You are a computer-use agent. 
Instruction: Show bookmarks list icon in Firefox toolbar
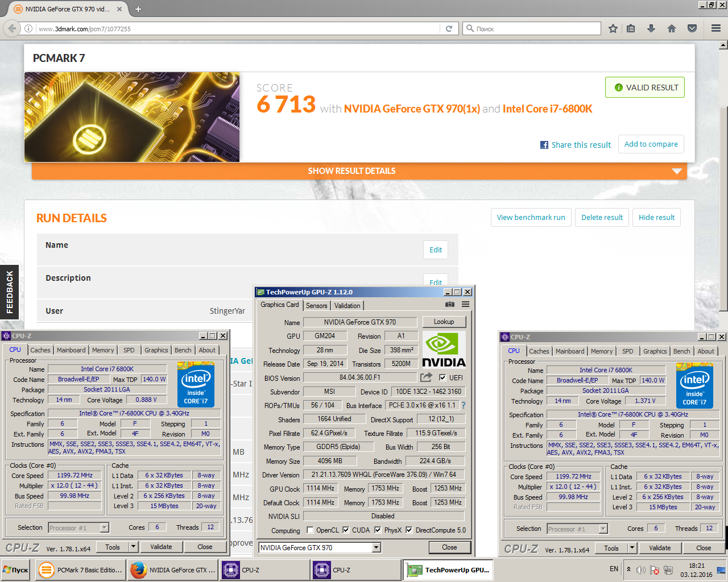pyautogui.click(x=631, y=28)
